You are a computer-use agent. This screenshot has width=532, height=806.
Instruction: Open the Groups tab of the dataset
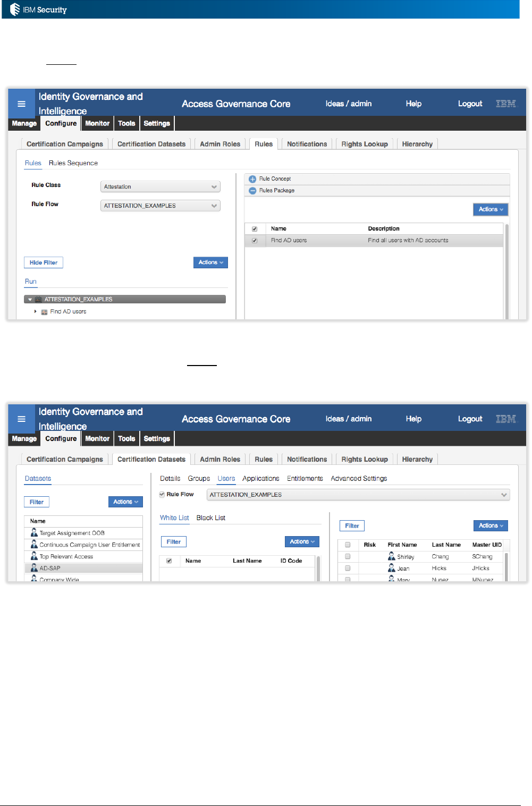click(199, 479)
